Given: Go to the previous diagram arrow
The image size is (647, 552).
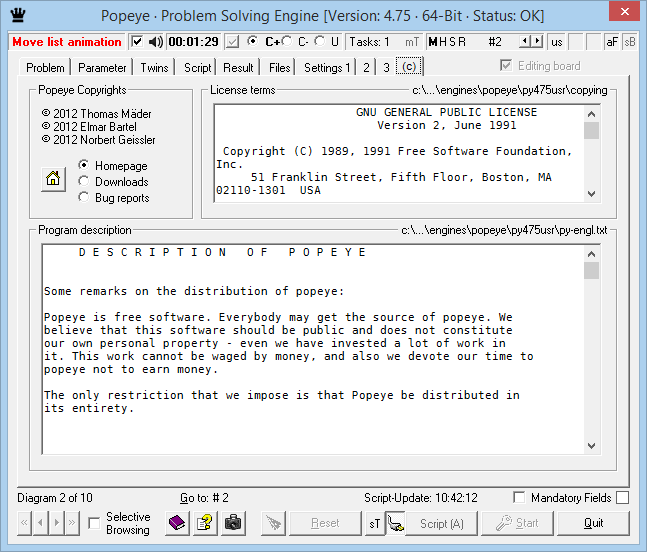Looking at the screenshot, I should [40, 523].
